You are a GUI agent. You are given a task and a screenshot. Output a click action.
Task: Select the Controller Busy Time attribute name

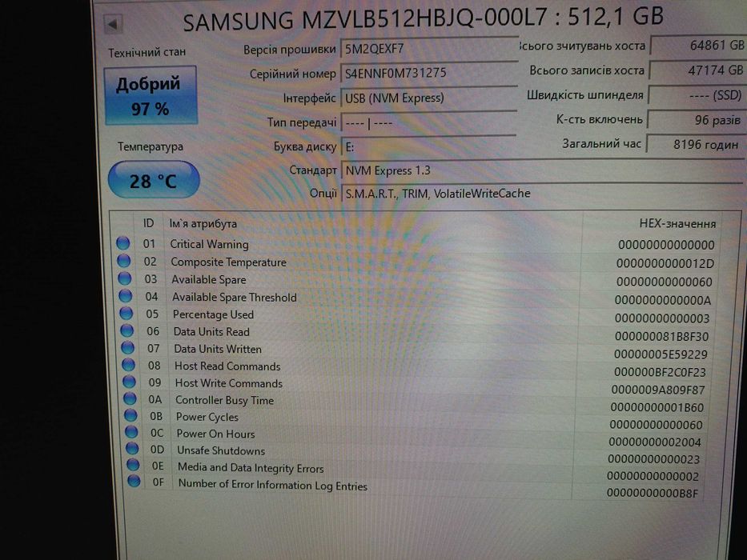point(225,400)
